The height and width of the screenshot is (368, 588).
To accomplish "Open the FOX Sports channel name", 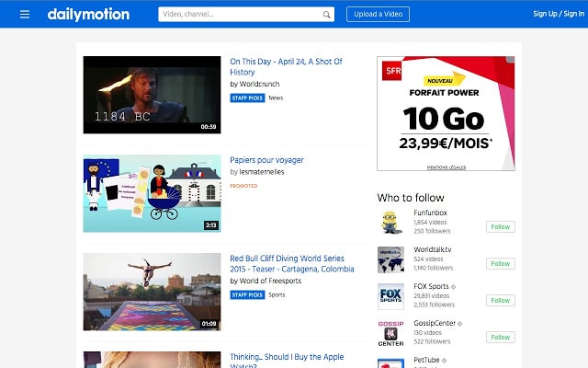I will tap(431, 286).
